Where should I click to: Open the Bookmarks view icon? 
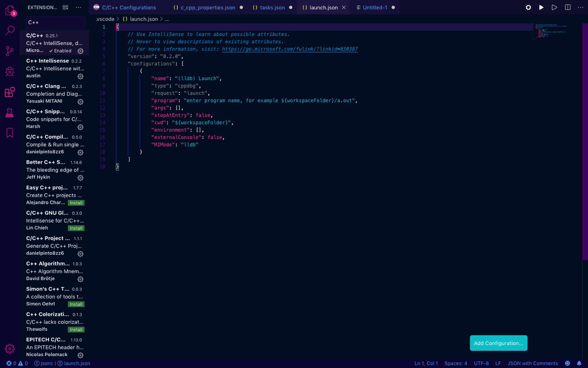10,133
